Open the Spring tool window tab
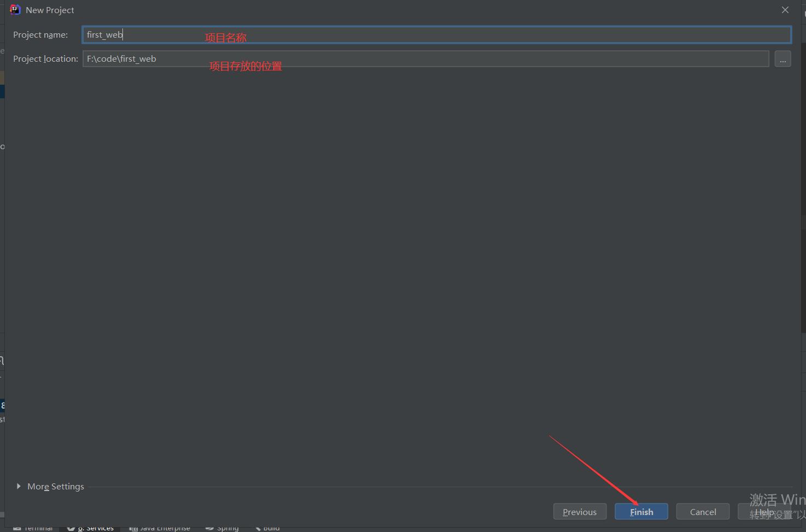 pos(222,528)
